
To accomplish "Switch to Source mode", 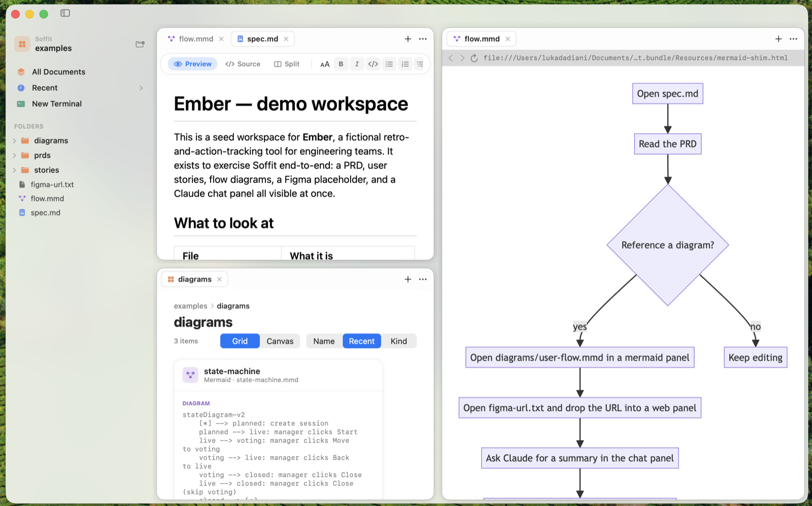I will pos(243,64).
